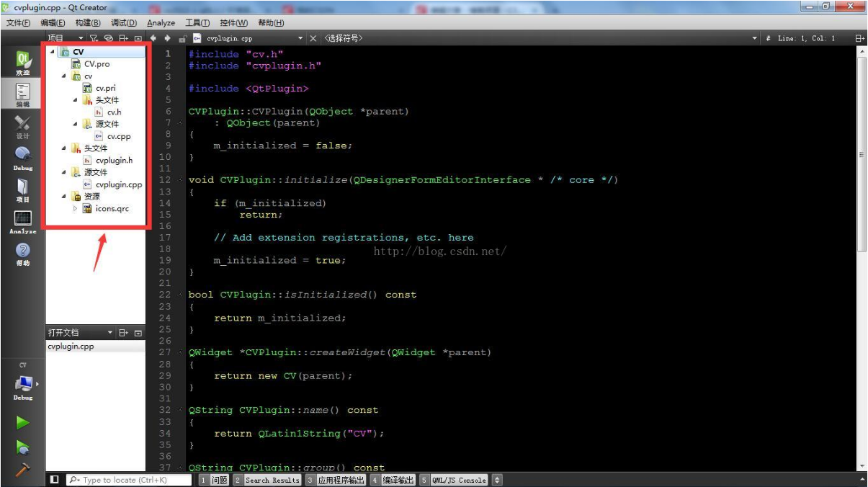Open the 帮助 menu in the menu bar

(270, 23)
